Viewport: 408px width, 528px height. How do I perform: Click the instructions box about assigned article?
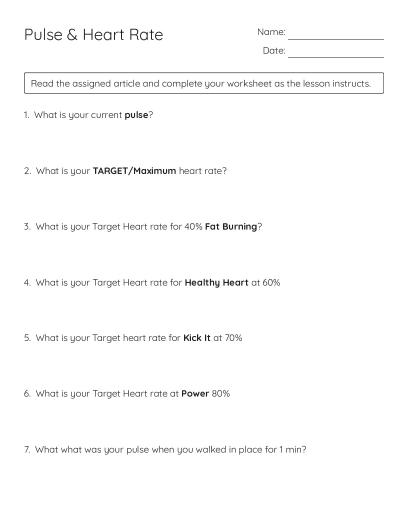coord(204,83)
